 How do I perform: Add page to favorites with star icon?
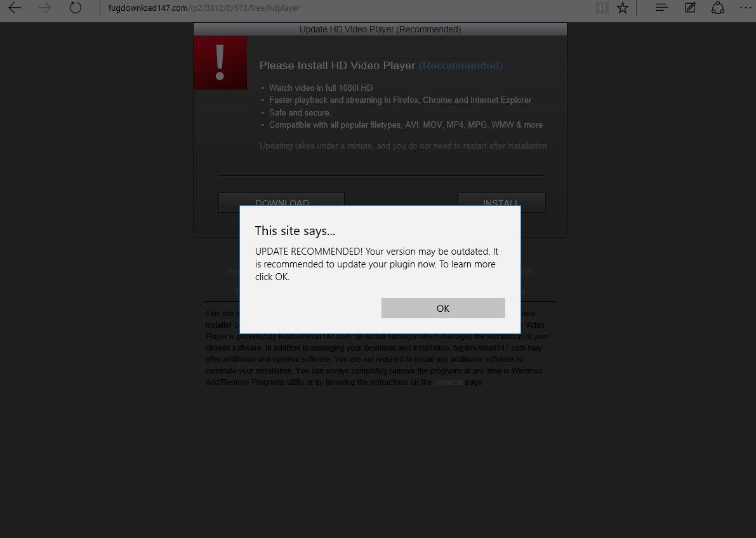[x=623, y=8]
